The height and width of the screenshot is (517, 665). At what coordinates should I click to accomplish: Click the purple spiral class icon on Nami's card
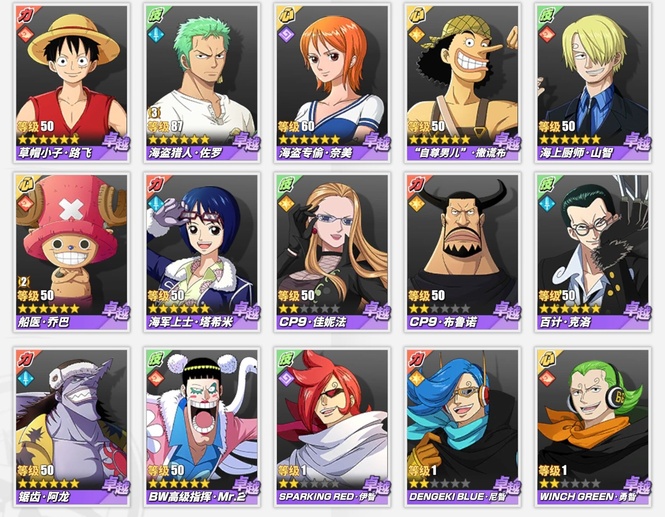[x=286, y=34]
